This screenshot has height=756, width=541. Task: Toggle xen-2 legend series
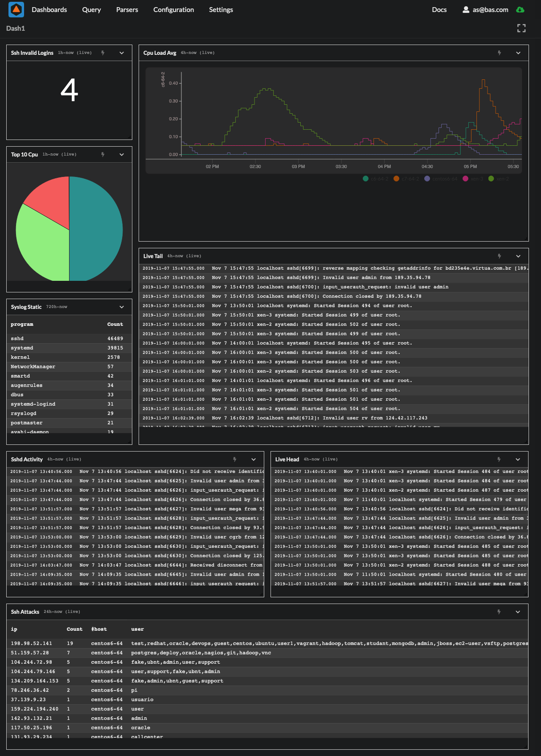coord(499,179)
